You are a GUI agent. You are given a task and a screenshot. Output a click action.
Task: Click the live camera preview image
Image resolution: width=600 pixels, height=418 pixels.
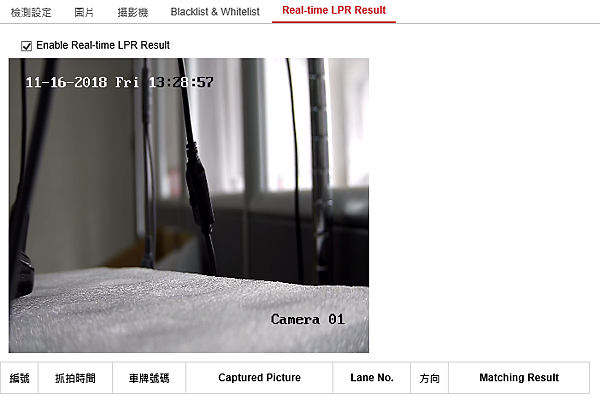(x=189, y=205)
